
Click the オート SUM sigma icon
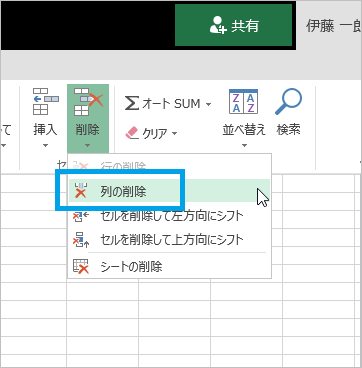(132, 104)
